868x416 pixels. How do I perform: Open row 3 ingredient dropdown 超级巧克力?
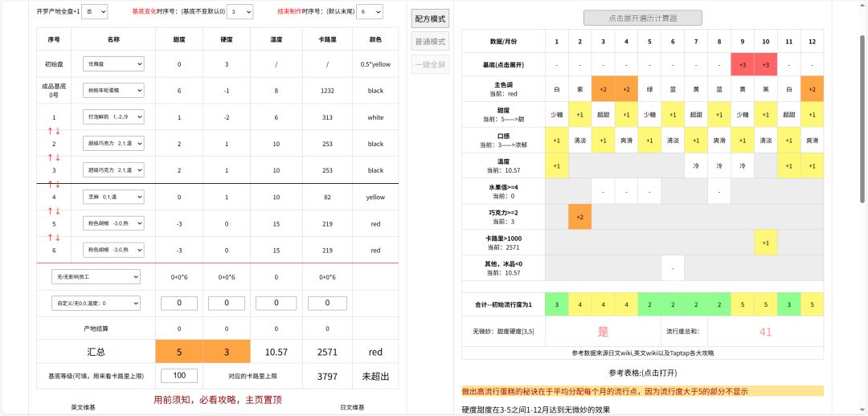point(113,169)
